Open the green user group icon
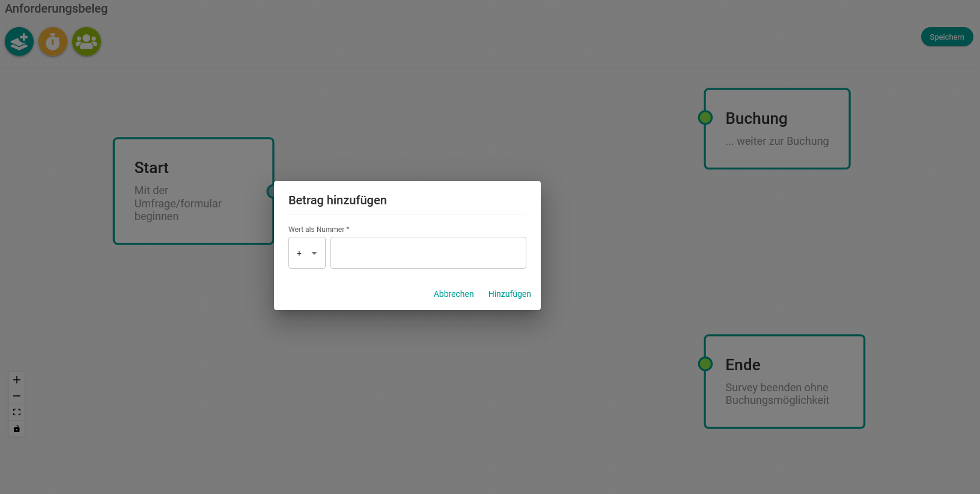This screenshot has width=980, height=494. click(87, 42)
